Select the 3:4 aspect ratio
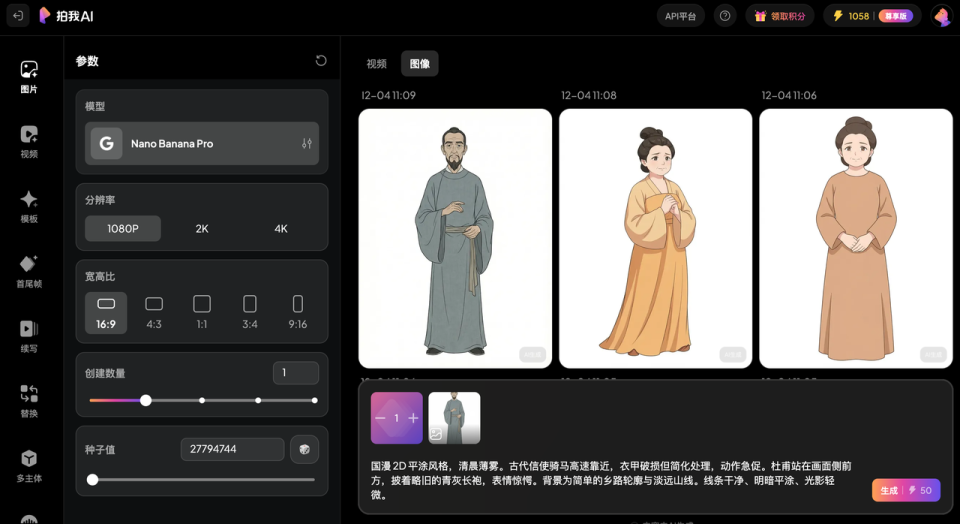 pyautogui.click(x=250, y=313)
